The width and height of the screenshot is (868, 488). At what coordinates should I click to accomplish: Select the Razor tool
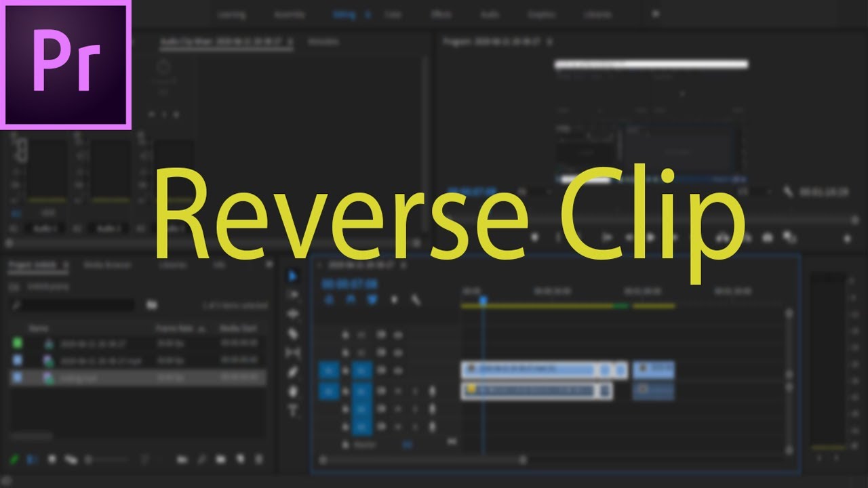pyautogui.click(x=293, y=333)
